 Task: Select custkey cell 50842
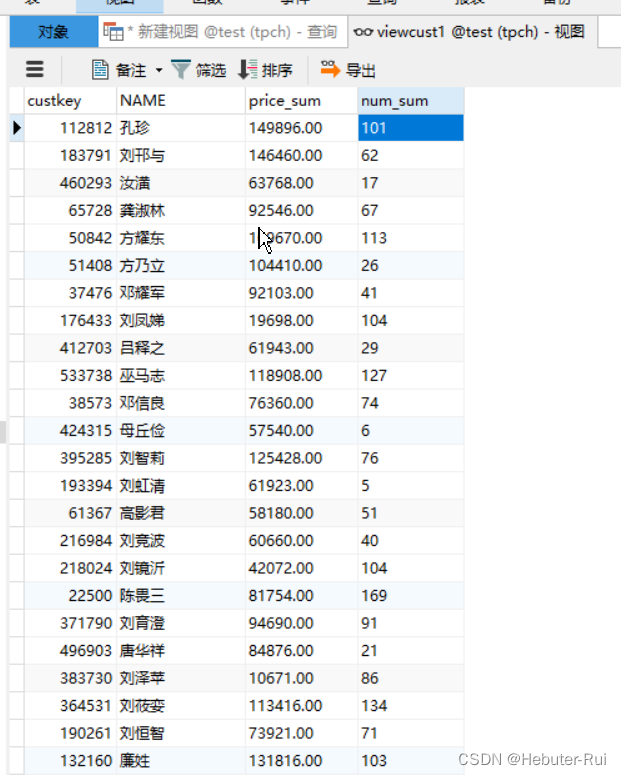pos(70,238)
